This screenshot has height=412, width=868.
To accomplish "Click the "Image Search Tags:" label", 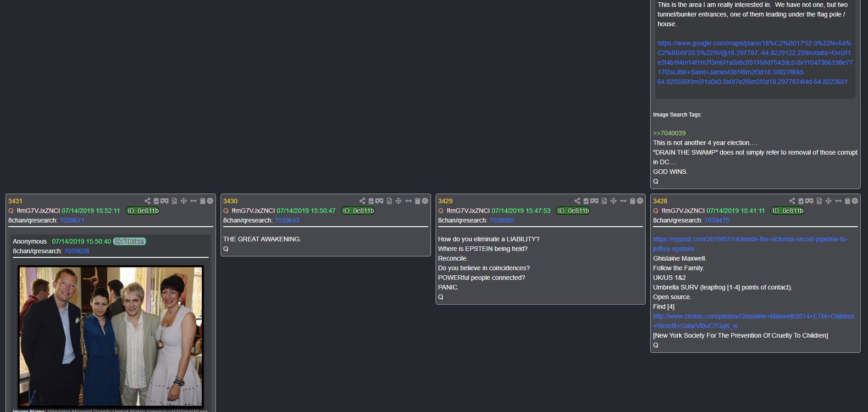I will click(677, 115).
